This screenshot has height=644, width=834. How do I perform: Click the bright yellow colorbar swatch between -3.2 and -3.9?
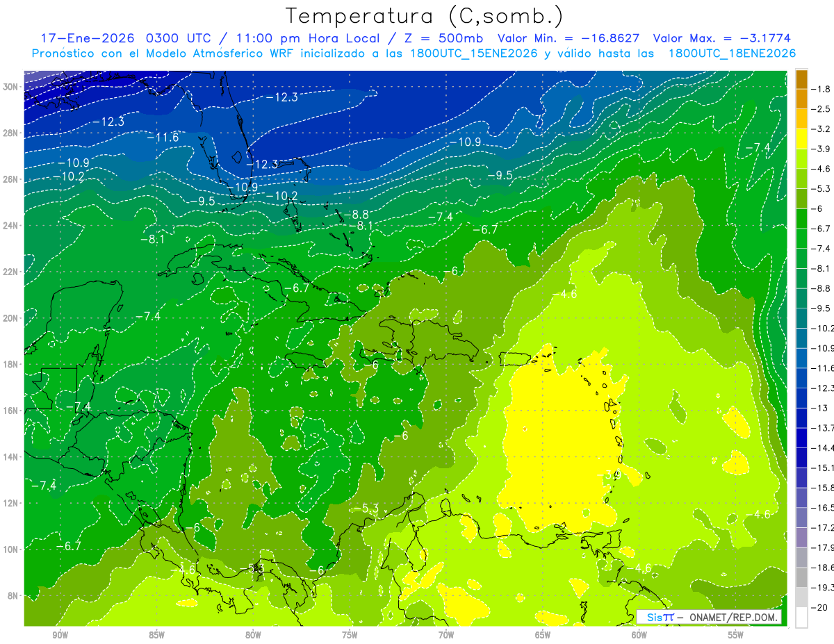click(801, 139)
